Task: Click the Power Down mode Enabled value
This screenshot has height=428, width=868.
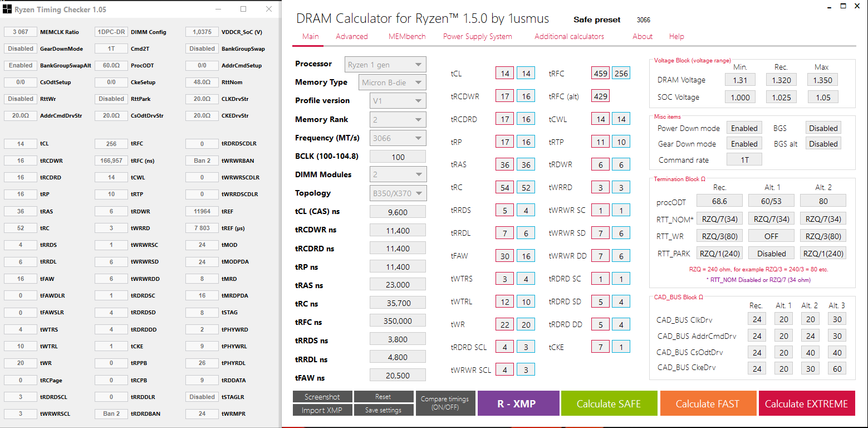Action: pyautogui.click(x=744, y=128)
